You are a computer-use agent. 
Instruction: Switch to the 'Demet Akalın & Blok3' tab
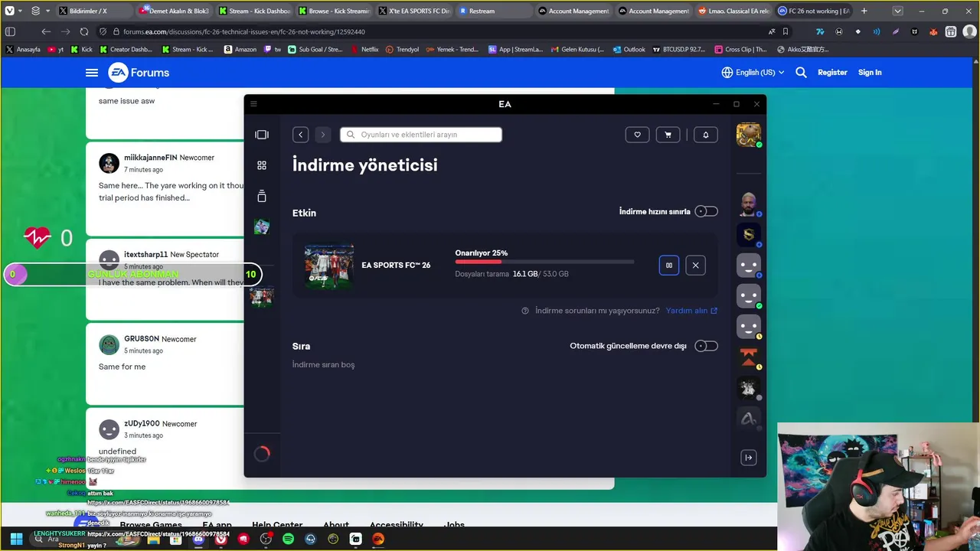175,11
